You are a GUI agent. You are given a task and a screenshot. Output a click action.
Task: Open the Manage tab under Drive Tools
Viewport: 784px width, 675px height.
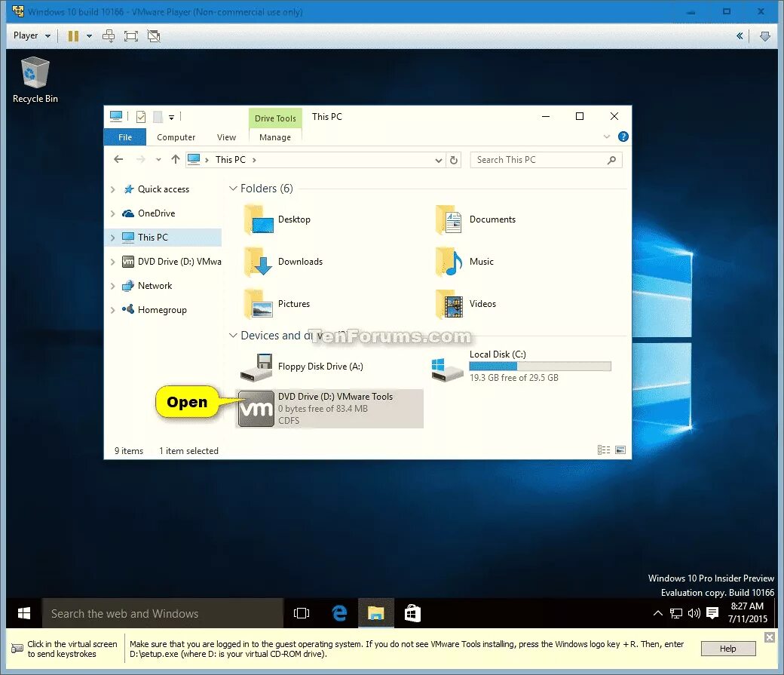275,137
